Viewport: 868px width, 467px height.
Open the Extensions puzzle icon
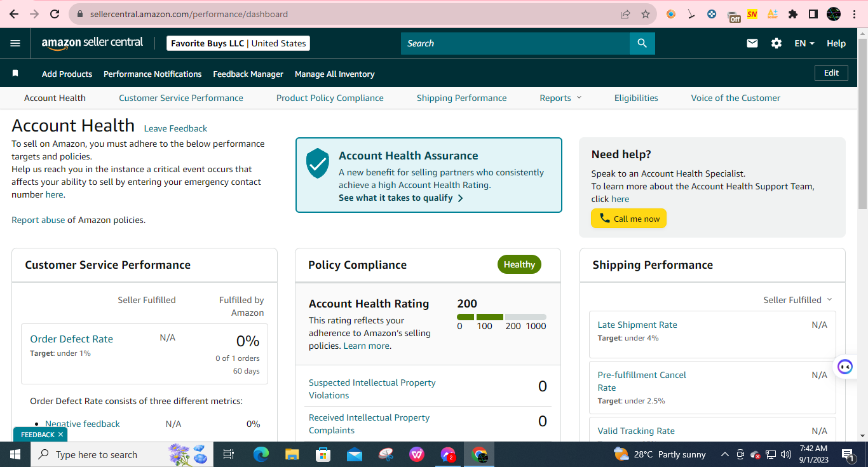click(793, 14)
